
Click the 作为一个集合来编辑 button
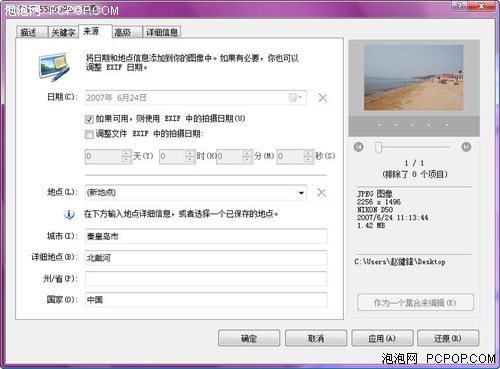[x=415, y=302]
